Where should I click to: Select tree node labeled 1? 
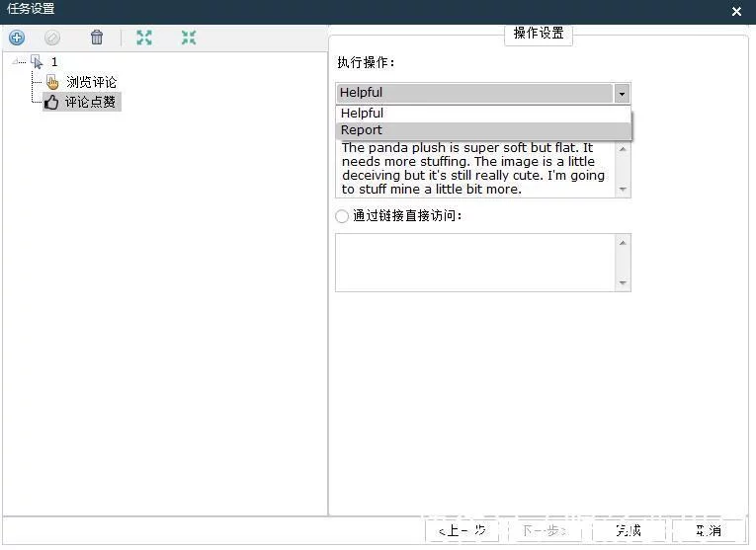tap(54, 62)
